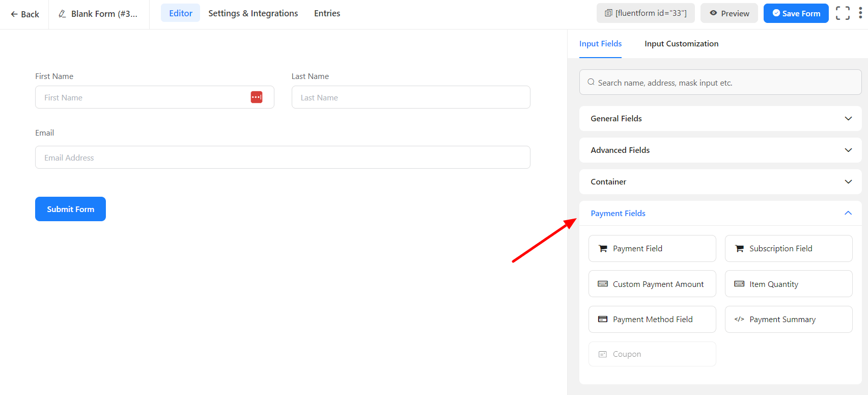Click the pencil icon beside Blank Form title

point(62,14)
